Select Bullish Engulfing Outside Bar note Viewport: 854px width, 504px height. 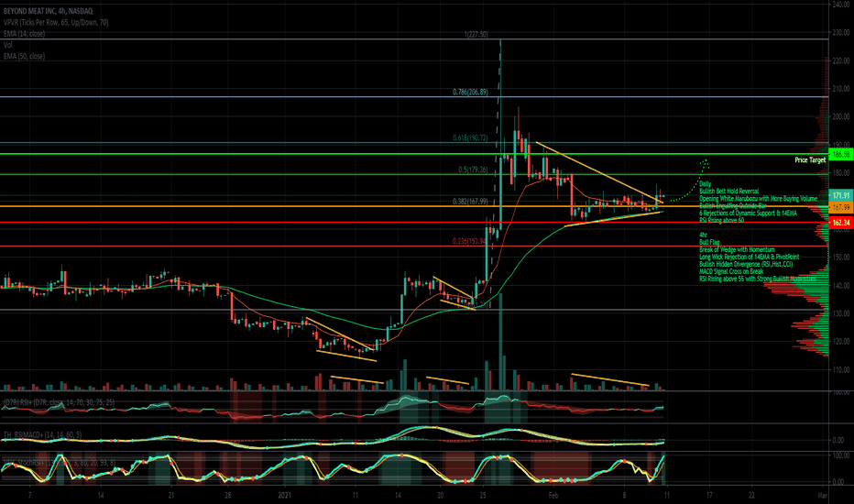pyautogui.click(x=732, y=206)
